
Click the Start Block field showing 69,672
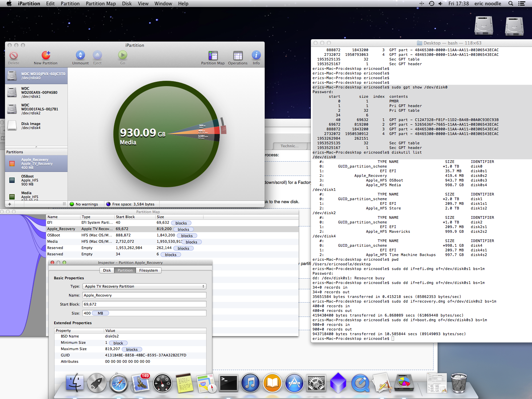coord(144,304)
